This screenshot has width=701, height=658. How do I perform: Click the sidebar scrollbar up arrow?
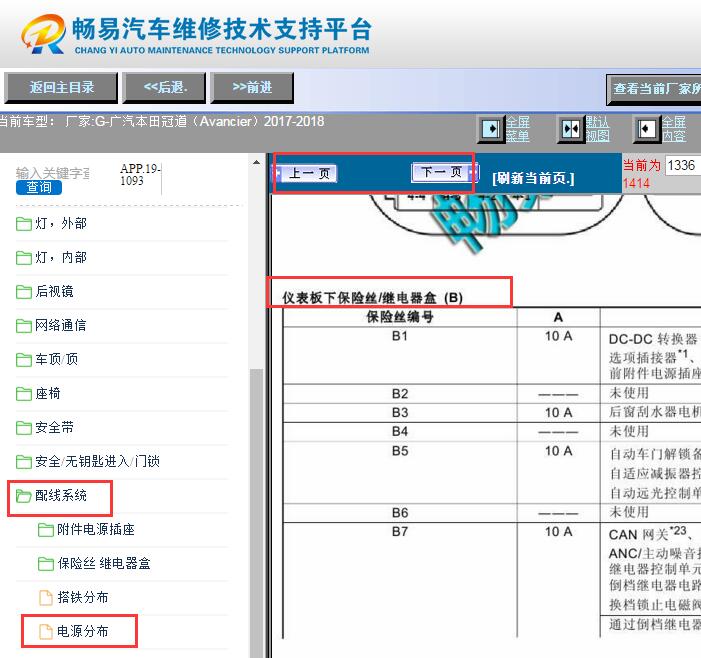point(256,162)
